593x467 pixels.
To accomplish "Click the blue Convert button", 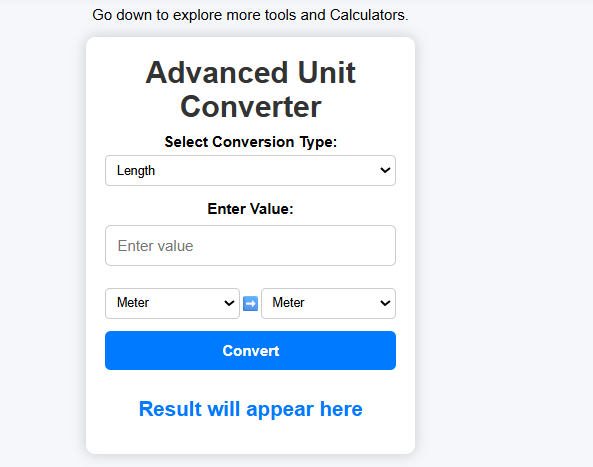I will point(250,351).
